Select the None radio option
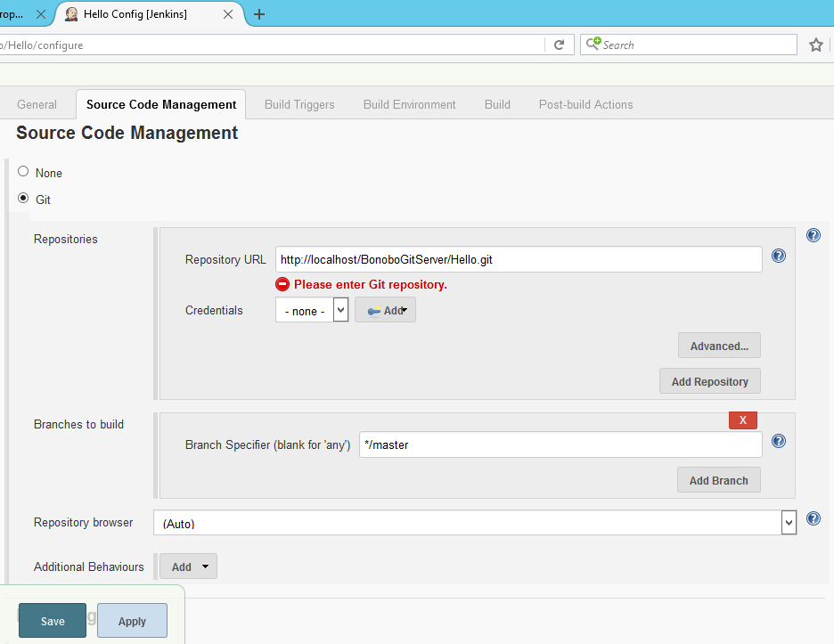834x644 pixels. tap(23, 171)
